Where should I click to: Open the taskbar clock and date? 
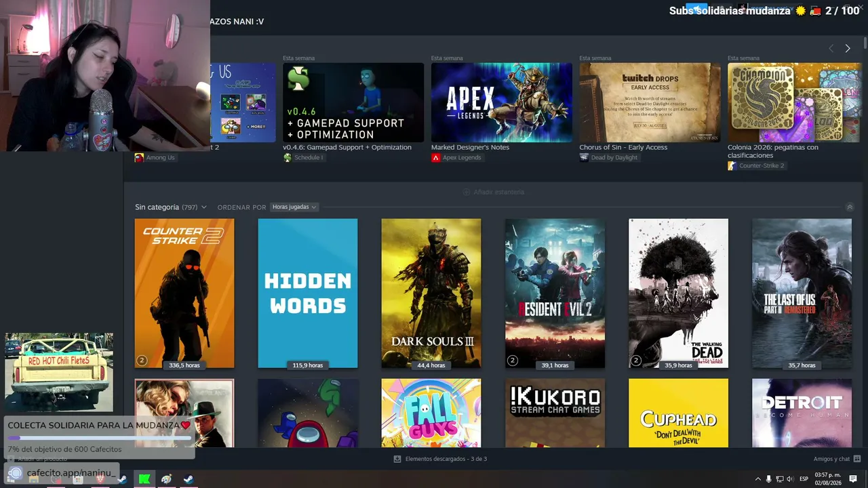tap(827, 479)
